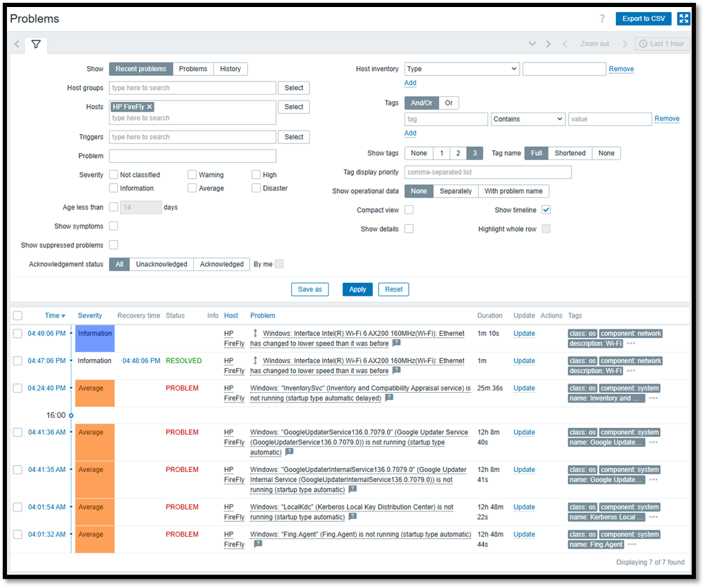The width and height of the screenshot is (705, 588).
Task: Remove HP FireFly host tag
Action: 150,107
